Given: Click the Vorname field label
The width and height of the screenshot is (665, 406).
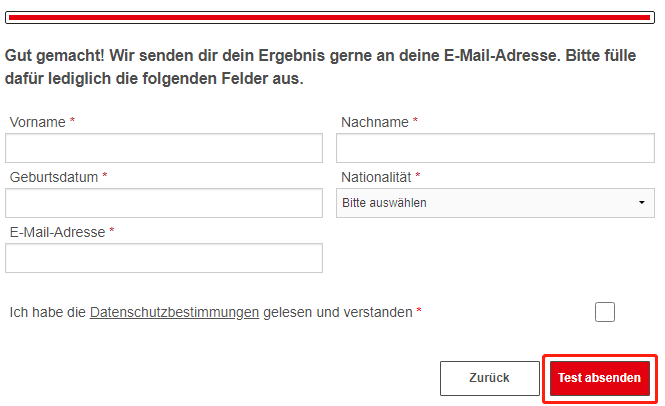Looking at the screenshot, I should pos(38,122).
